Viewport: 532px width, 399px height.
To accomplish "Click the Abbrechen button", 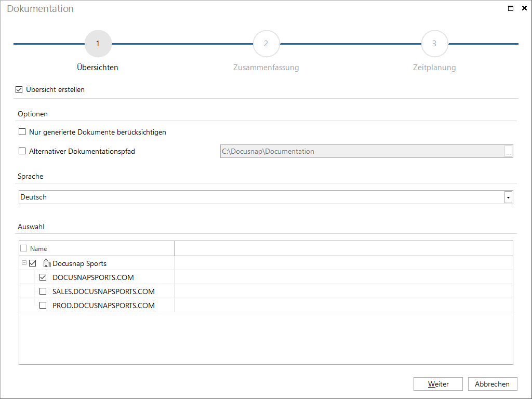I will click(493, 384).
